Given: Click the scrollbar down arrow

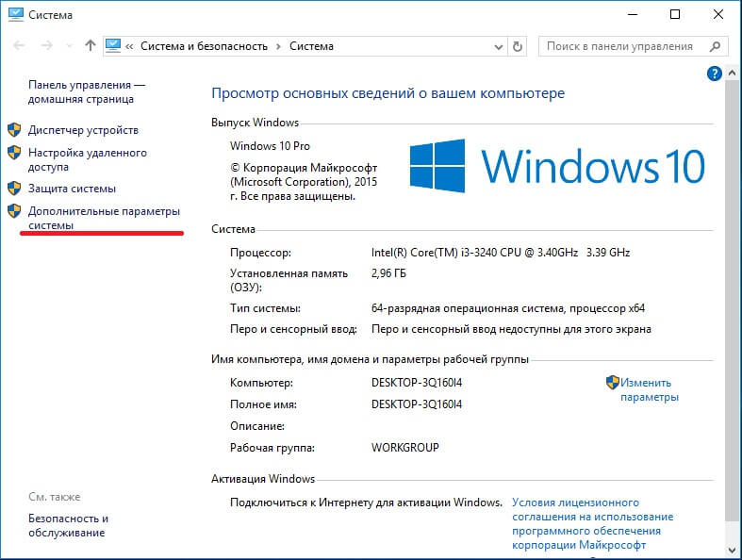Looking at the screenshot, I should click(x=732, y=551).
